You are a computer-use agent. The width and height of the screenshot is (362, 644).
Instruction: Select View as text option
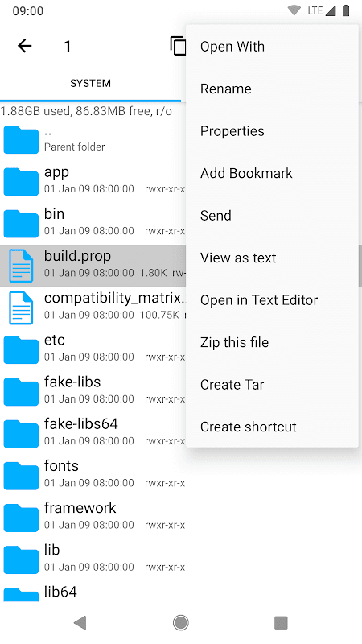pos(272,258)
